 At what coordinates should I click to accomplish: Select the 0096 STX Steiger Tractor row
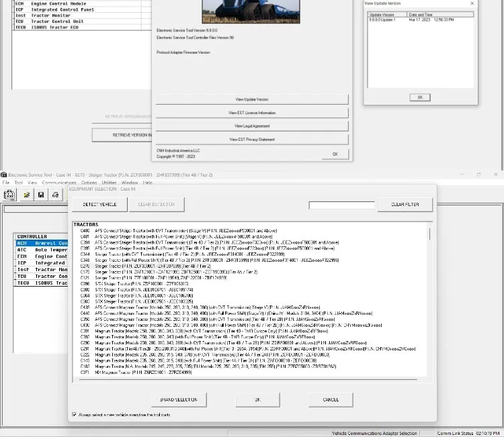click(134, 284)
